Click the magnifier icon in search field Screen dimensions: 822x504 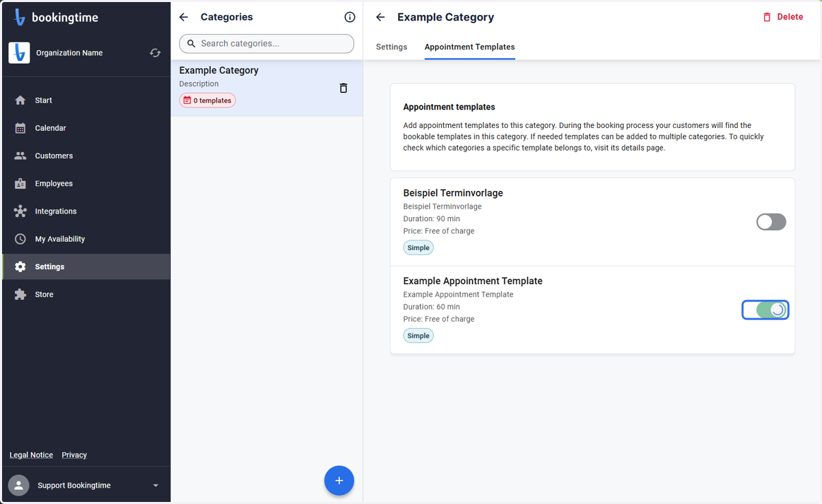(192, 44)
